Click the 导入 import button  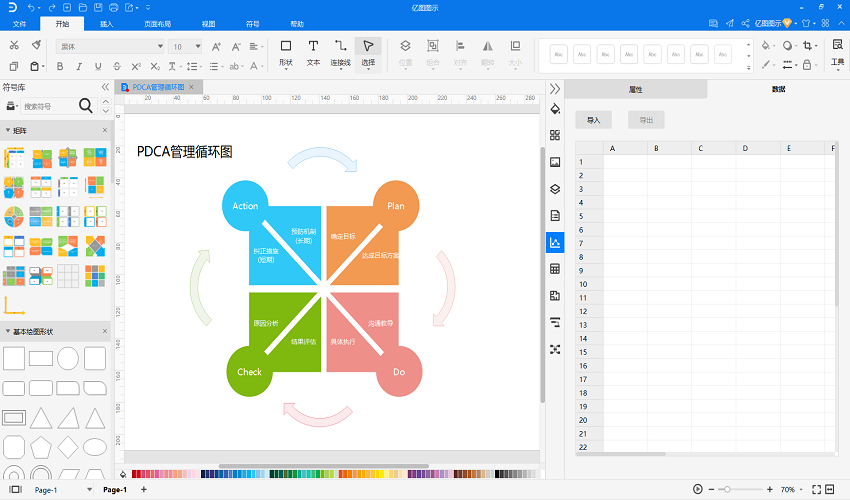pos(594,120)
